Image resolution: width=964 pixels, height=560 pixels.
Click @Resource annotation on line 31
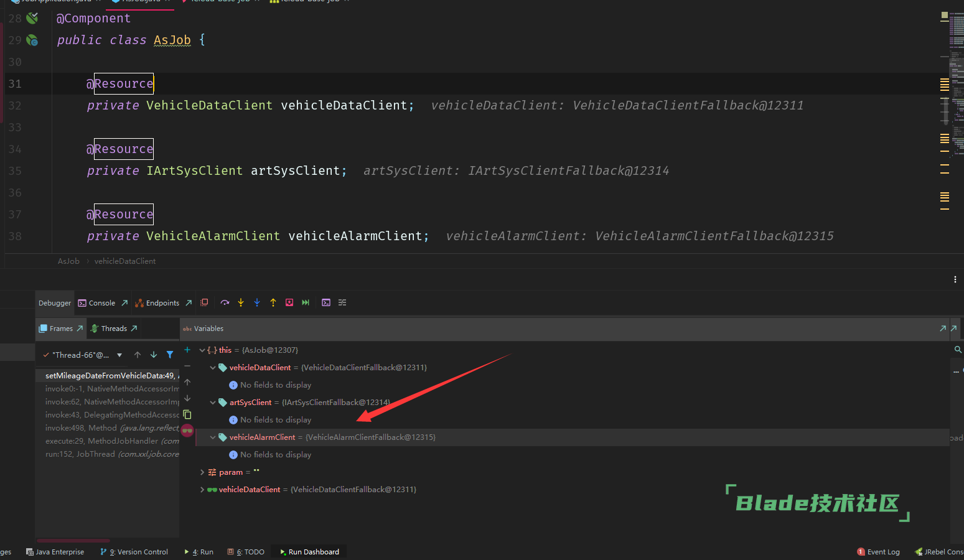tap(120, 83)
